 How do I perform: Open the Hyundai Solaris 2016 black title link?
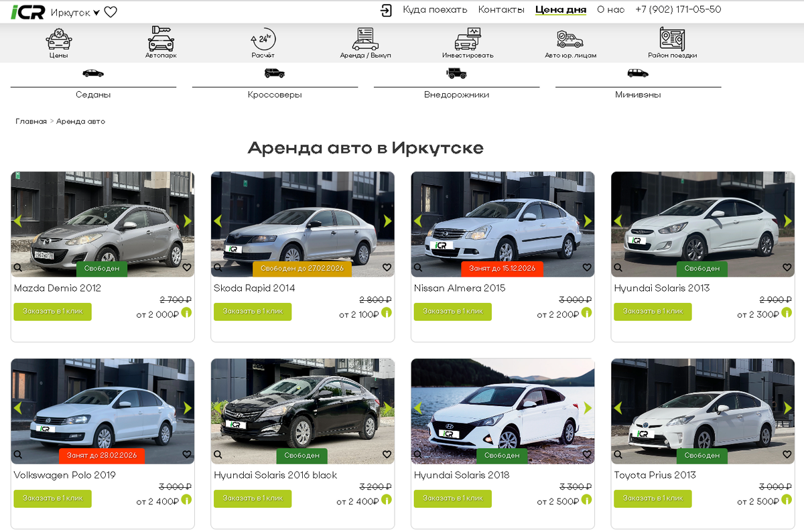[275, 475]
